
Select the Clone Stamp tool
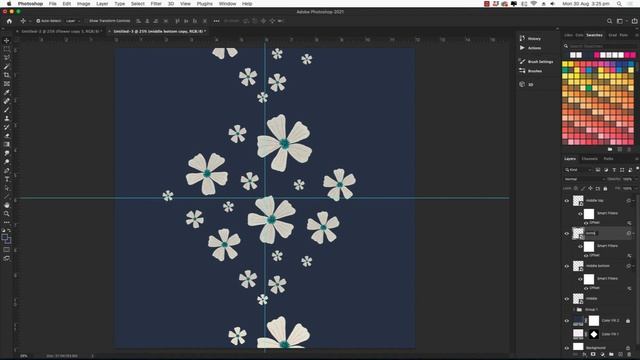[x=7, y=118]
